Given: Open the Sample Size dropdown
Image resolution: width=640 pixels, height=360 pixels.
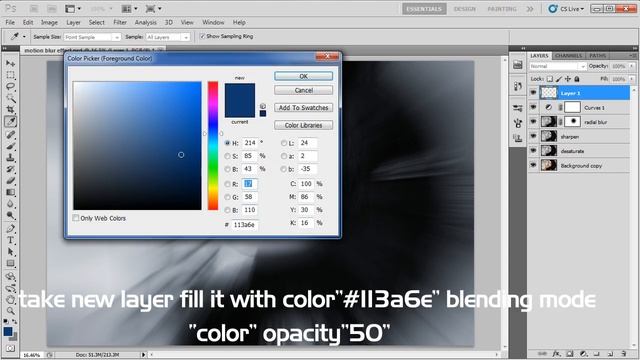Looking at the screenshot, I should coord(92,37).
